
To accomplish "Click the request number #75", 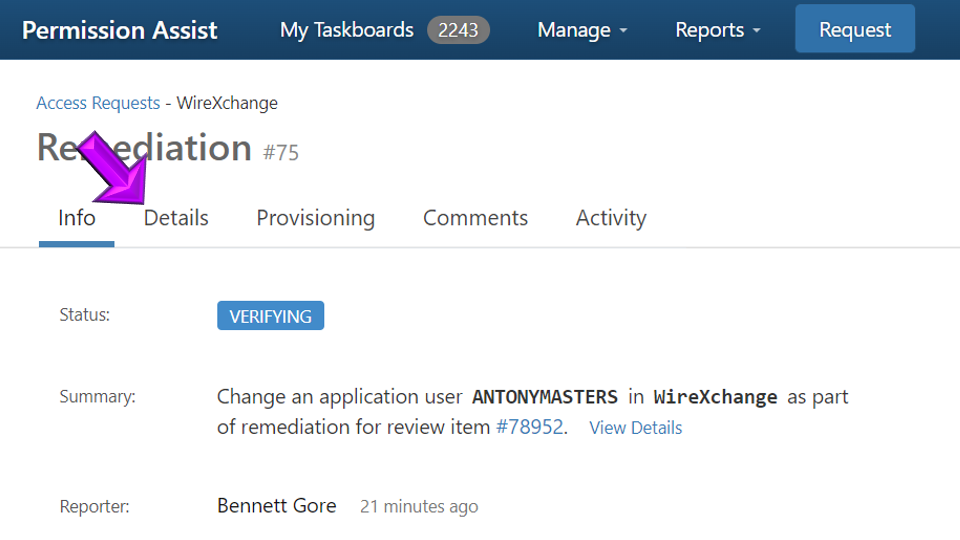I will point(281,153).
